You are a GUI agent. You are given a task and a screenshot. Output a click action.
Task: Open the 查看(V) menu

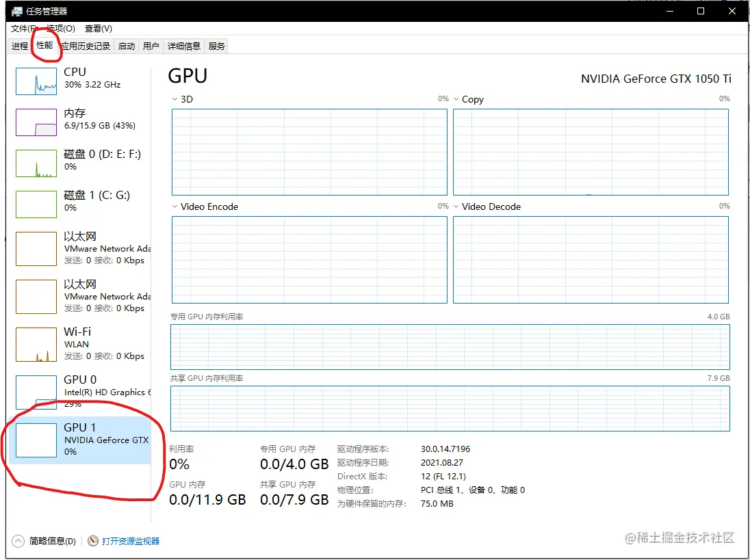(x=98, y=28)
